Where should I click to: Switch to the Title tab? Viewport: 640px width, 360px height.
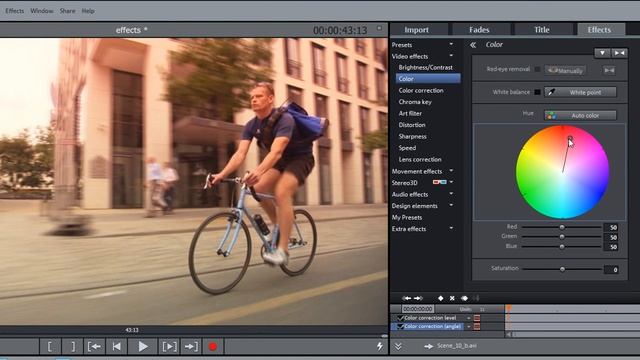[542, 30]
